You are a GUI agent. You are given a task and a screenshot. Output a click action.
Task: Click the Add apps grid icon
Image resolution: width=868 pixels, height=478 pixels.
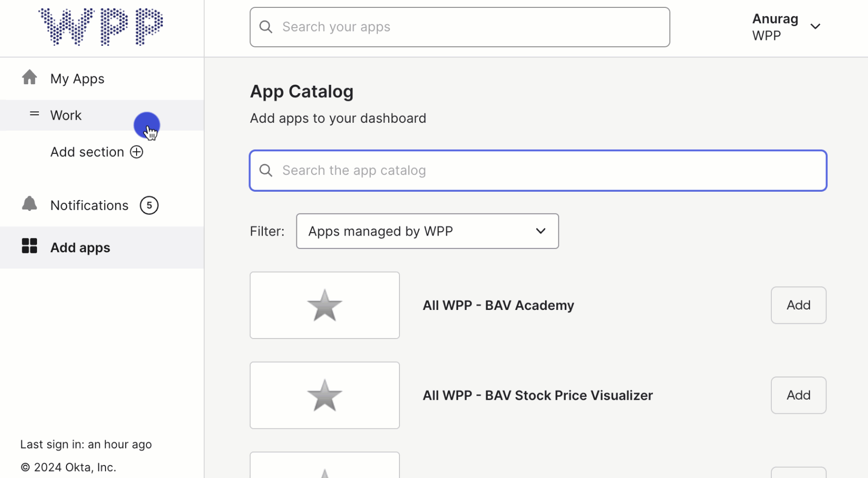click(30, 246)
